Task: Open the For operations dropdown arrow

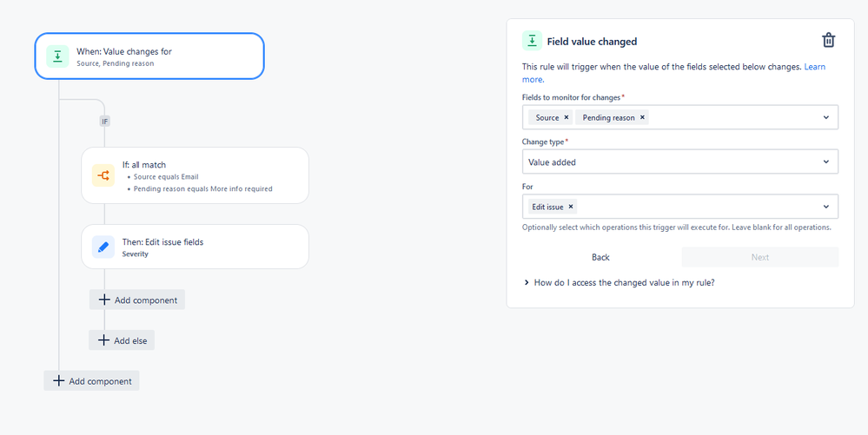Action: pos(826,207)
